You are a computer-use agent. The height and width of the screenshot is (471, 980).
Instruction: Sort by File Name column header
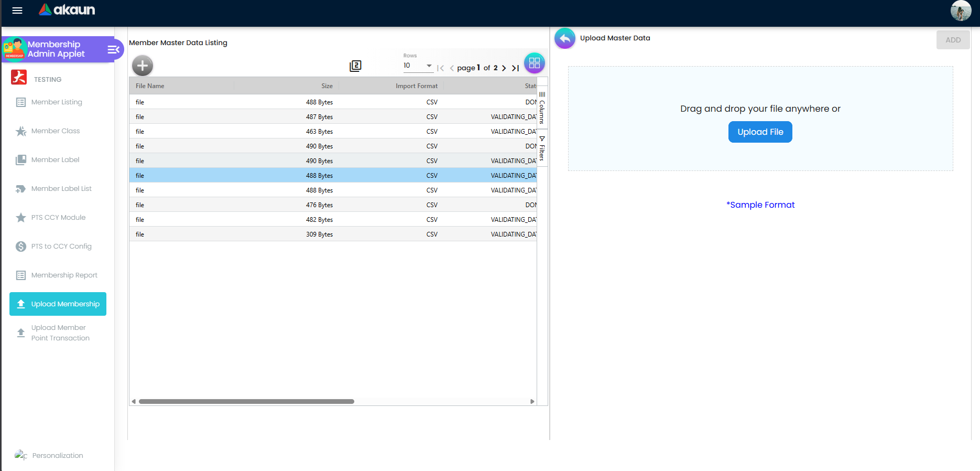pos(181,86)
